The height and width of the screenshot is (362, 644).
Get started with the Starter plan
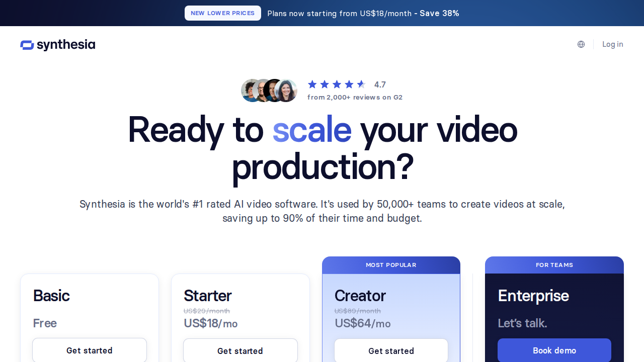(240, 351)
